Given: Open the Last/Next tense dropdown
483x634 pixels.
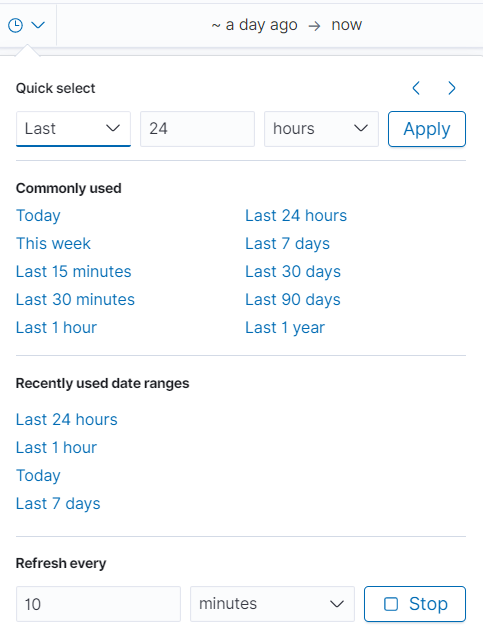Looking at the screenshot, I should click(x=73, y=129).
